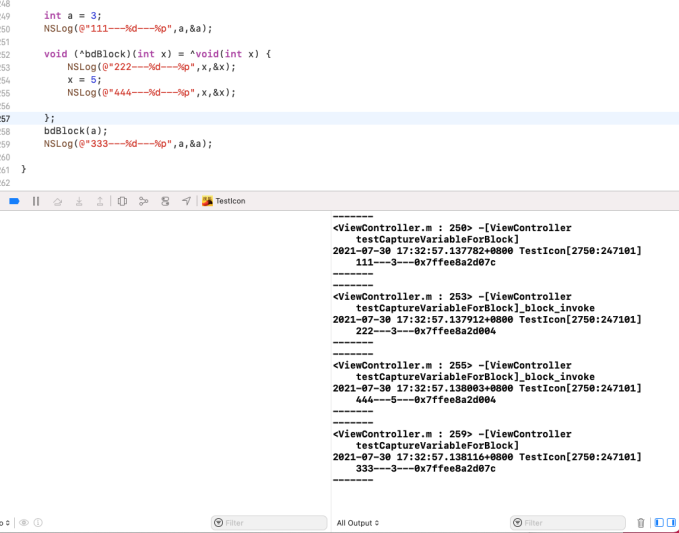Toggle the blue breakpoints activation button

click(x=14, y=201)
